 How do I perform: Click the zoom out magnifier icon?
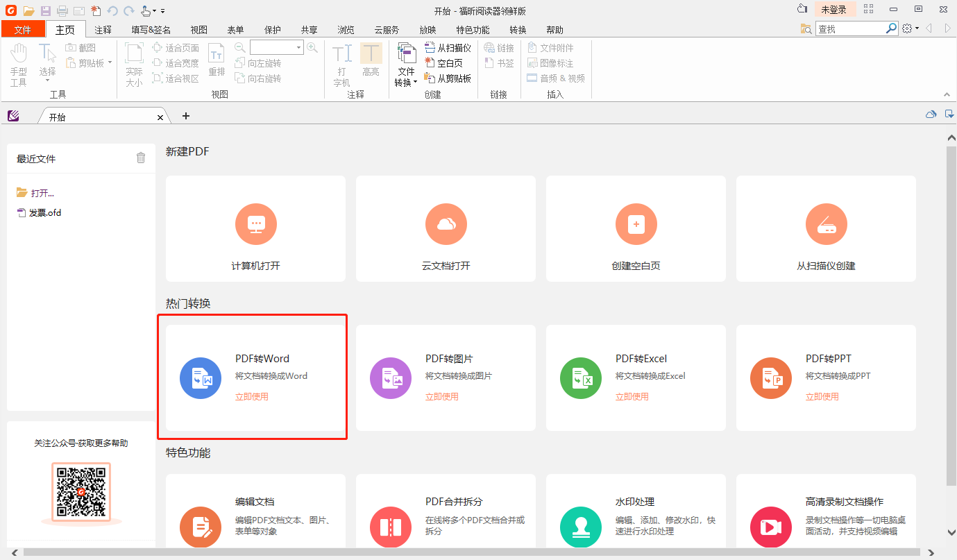(240, 47)
